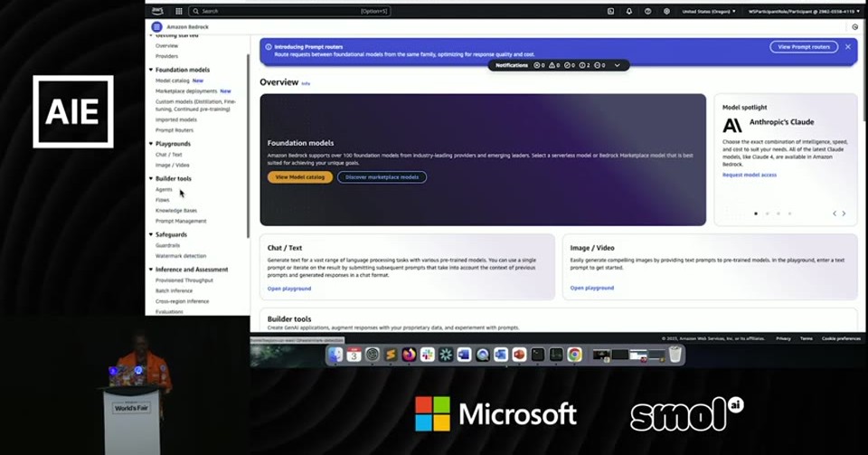Open Agents under Builder tools
Image resolution: width=868 pixels, height=455 pixels.
click(164, 189)
